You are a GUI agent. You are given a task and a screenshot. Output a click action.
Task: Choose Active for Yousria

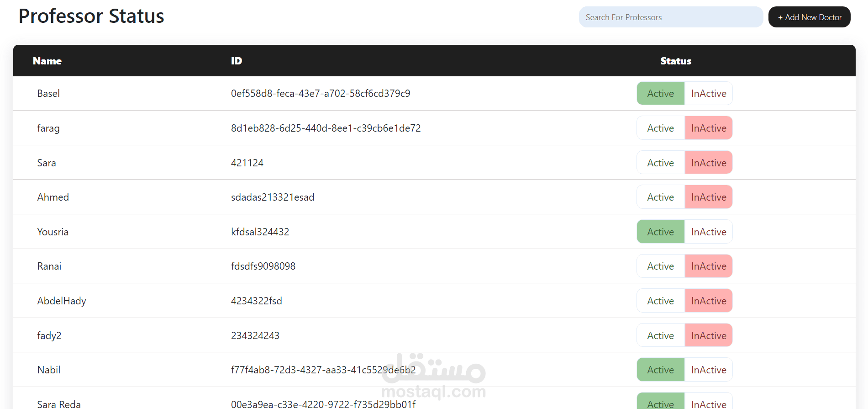(661, 232)
